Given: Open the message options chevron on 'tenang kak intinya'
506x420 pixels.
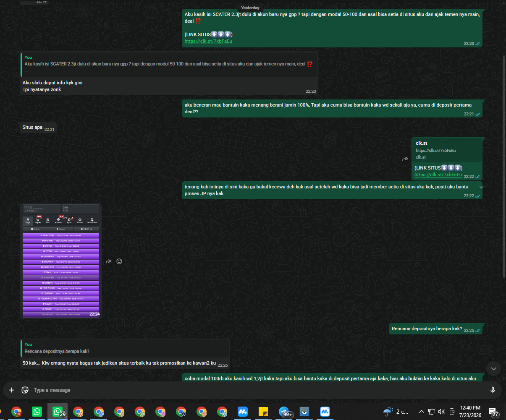Looking at the screenshot, I should pos(481,187).
